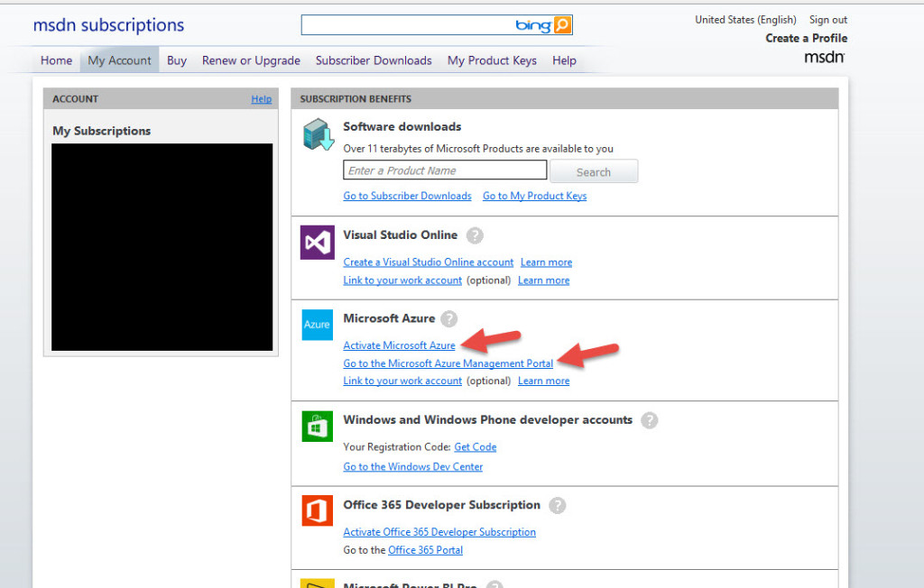Click the Search button for products

[x=594, y=170]
